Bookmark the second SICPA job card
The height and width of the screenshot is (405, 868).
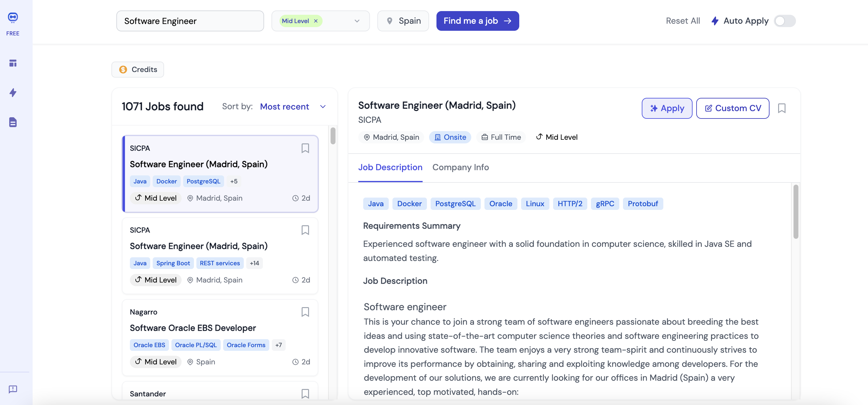[305, 230]
